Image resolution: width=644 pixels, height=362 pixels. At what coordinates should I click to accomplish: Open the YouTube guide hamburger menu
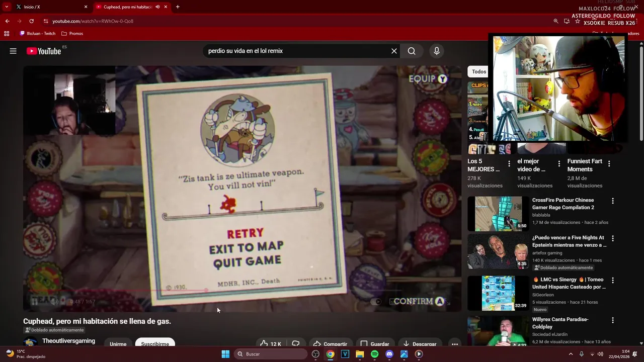[x=13, y=51]
